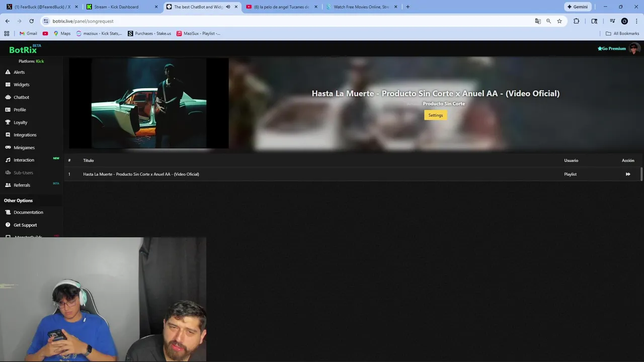Image resolution: width=644 pixels, height=362 pixels.
Task: Close the Watch Free Movies tab
Action: 395,7
